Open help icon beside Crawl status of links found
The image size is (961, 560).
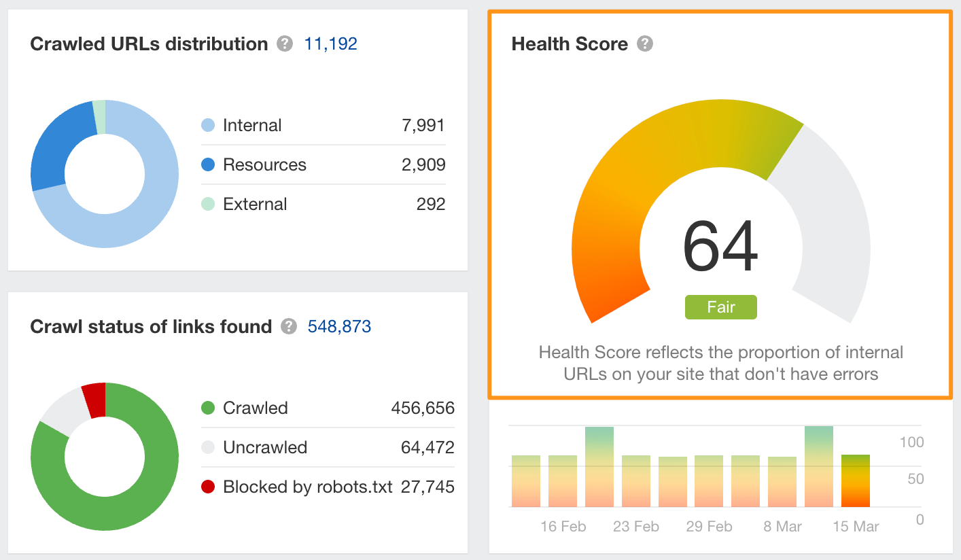pos(289,327)
